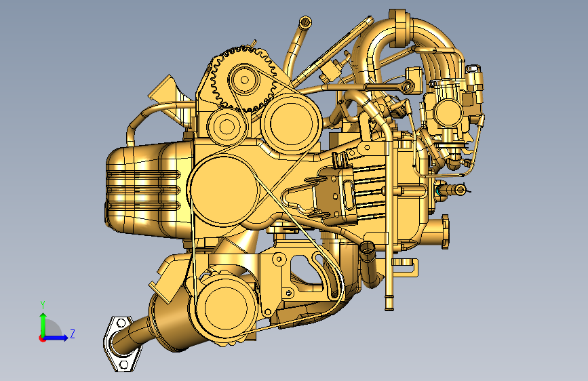
Task: Select the red origin ball of the triad
Action: click(x=41, y=338)
